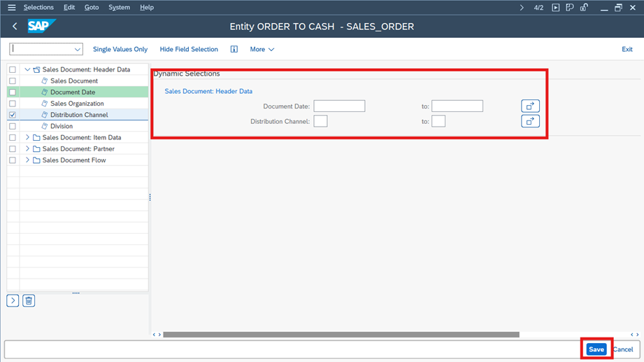
Task: Open the Selections menu
Action: (38, 8)
